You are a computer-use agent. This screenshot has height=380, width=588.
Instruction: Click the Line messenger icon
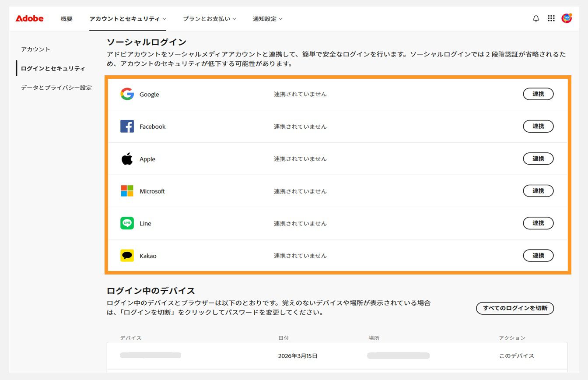coord(126,223)
